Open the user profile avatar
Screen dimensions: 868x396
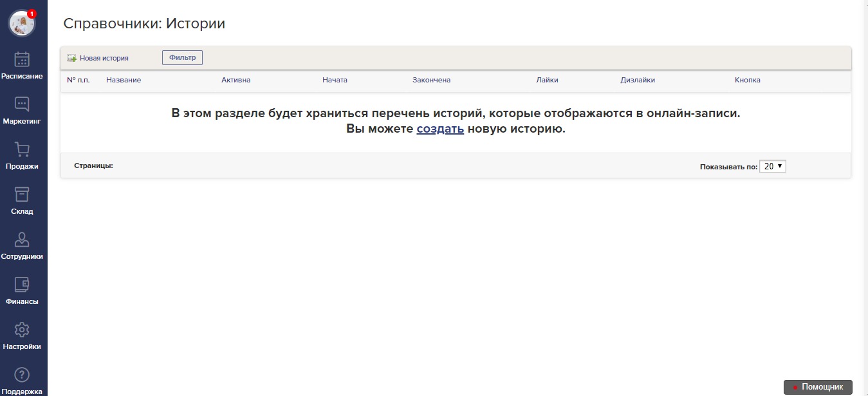pos(21,24)
